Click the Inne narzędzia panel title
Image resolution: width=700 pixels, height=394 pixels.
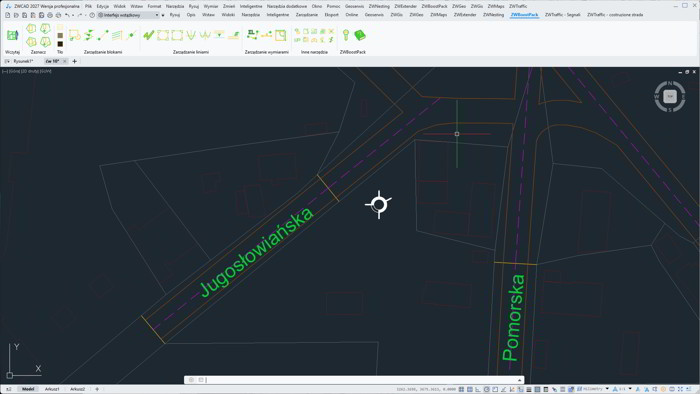(x=314, y=52)
